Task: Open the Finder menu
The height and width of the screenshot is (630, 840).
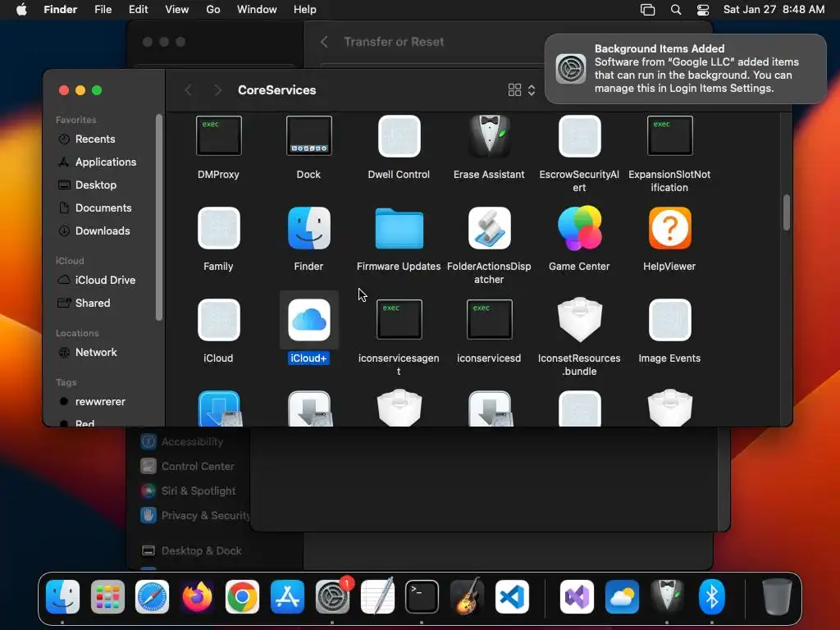Action: click(61, 10)
